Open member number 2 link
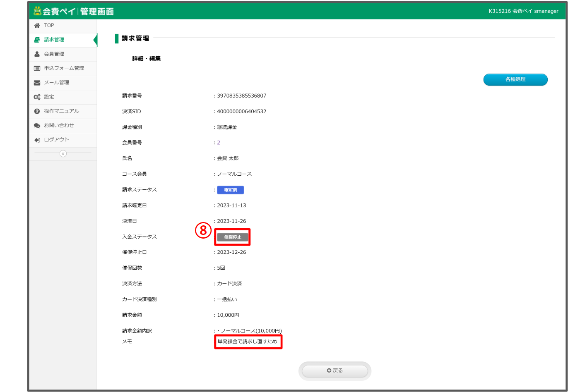The image size is (568, 392). pyautogui.click(x=219, y=143)
